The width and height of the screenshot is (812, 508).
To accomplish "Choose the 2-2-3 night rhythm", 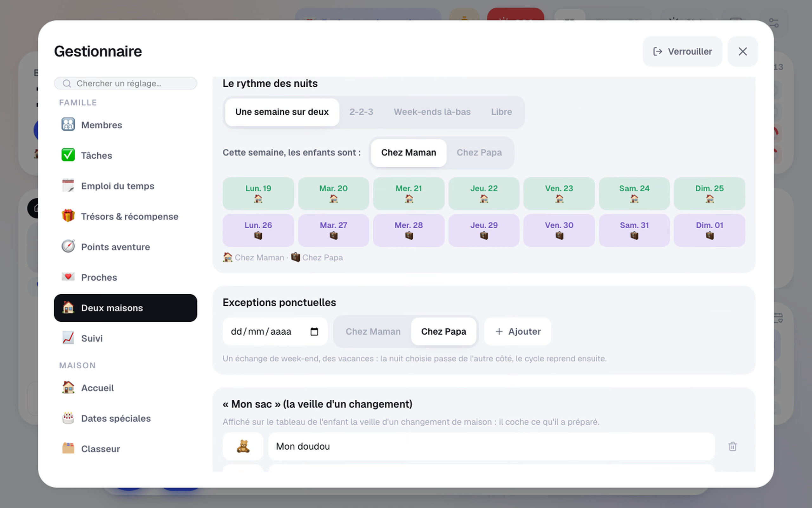I will [361, 112].
